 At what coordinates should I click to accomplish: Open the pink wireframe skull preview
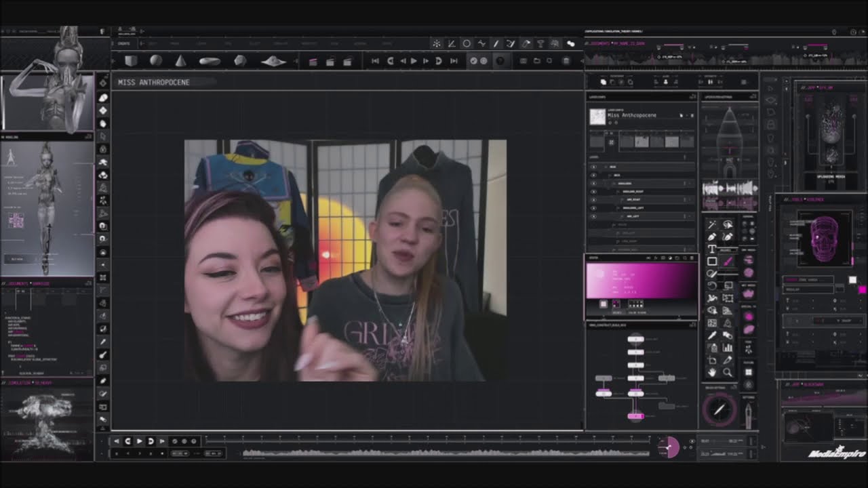pos(825,238)
